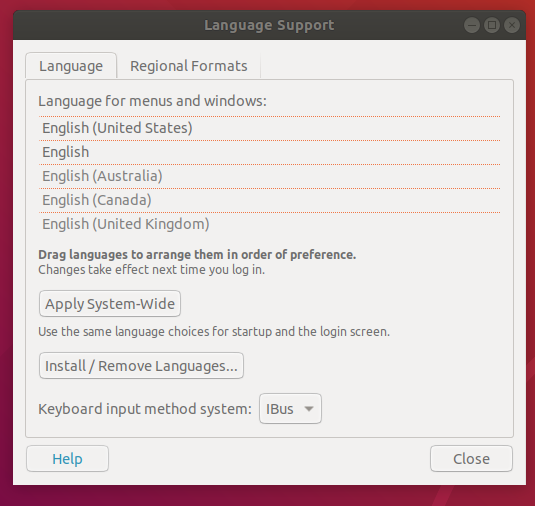Switch to the Regional Formats tab
The height and width of the screenshot is (506, 535).
189,66
